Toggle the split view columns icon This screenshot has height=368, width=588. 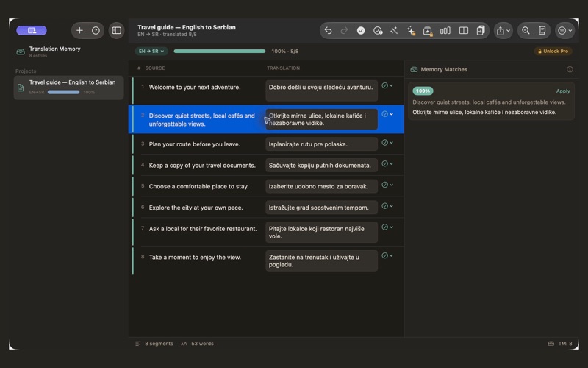tap(464, 30)
